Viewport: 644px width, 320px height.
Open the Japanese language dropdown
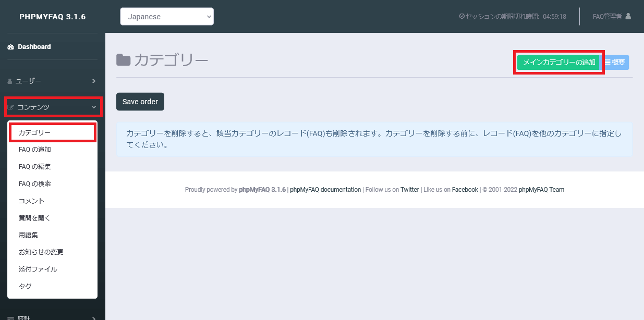tap(167, 16)
